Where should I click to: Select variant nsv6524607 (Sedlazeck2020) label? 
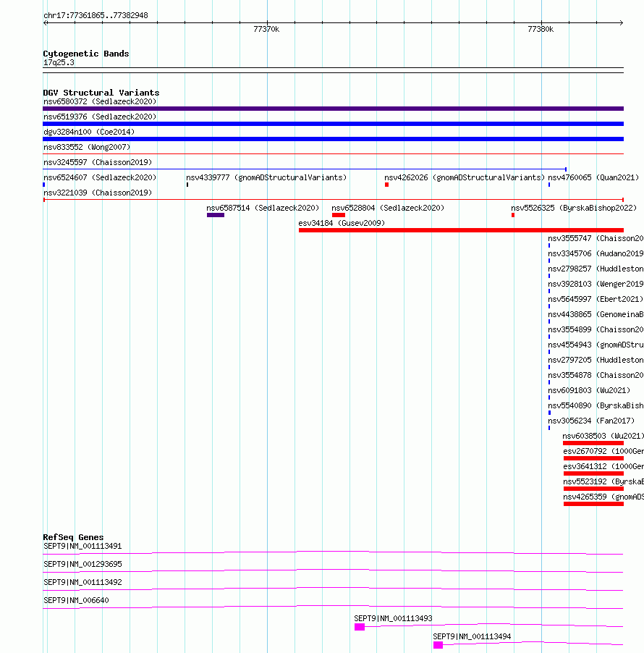pos(100,178)
